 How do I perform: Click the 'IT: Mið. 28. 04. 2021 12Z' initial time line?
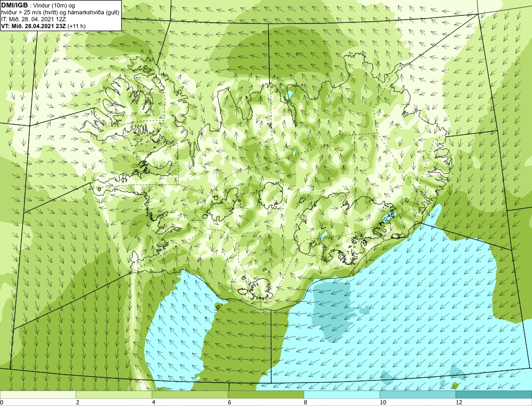(33, 19)
